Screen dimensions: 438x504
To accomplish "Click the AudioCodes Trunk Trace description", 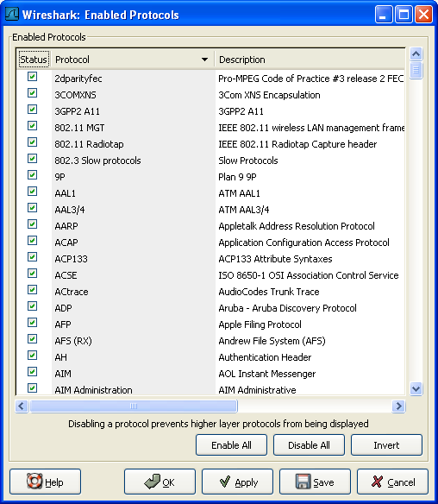I will 269,292.
